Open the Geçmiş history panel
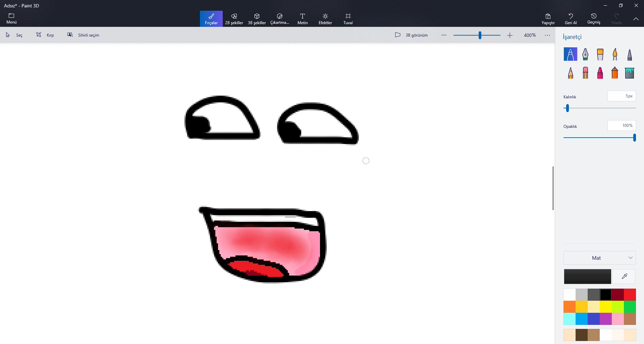The height and width of the screenshot is (344, 644). pyautogui.click(x=593, y=19)
